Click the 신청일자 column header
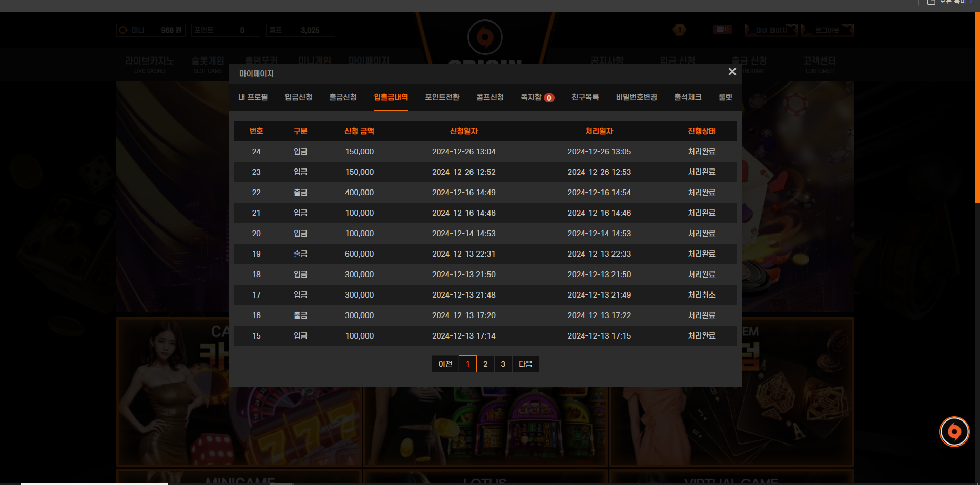Image resolution: width=980 pixels, height=485 pixels. (464, 131)
